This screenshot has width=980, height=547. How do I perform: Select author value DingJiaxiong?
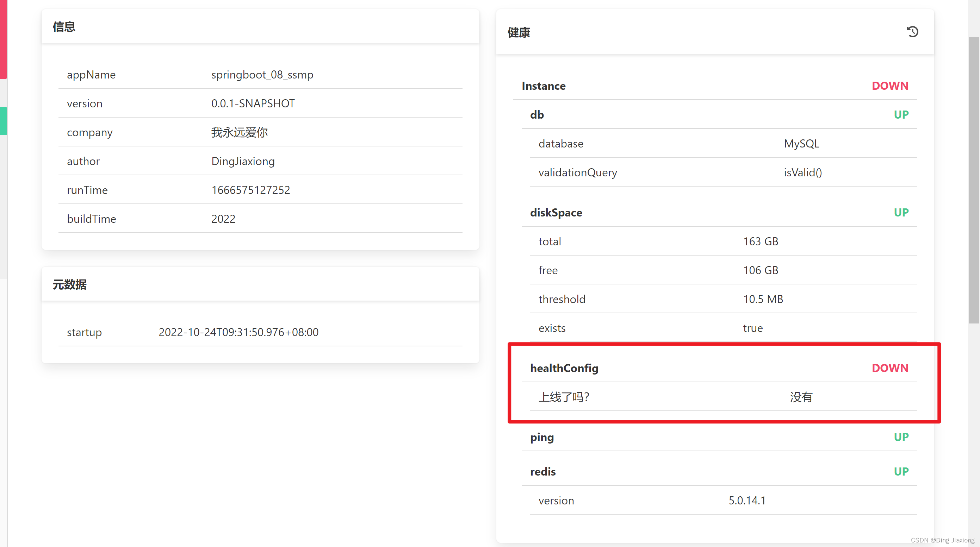243,161
